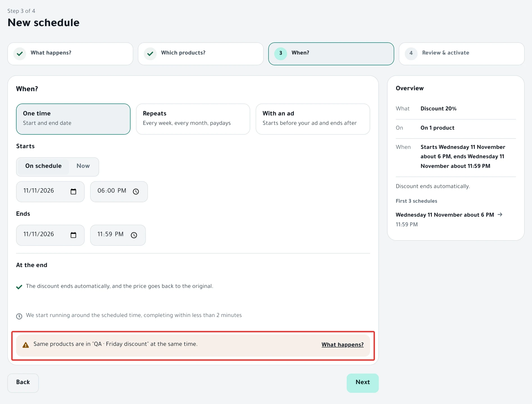Screen dimensions: 532x404
Task: Go to the What happens? step tab
Action: (x=70, y=54)
